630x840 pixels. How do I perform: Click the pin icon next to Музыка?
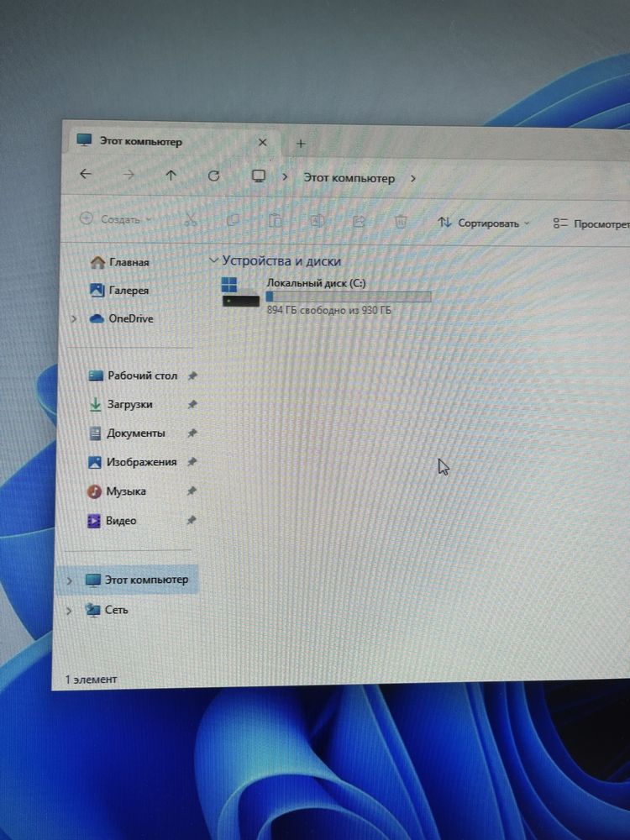[x=192, y=491]
